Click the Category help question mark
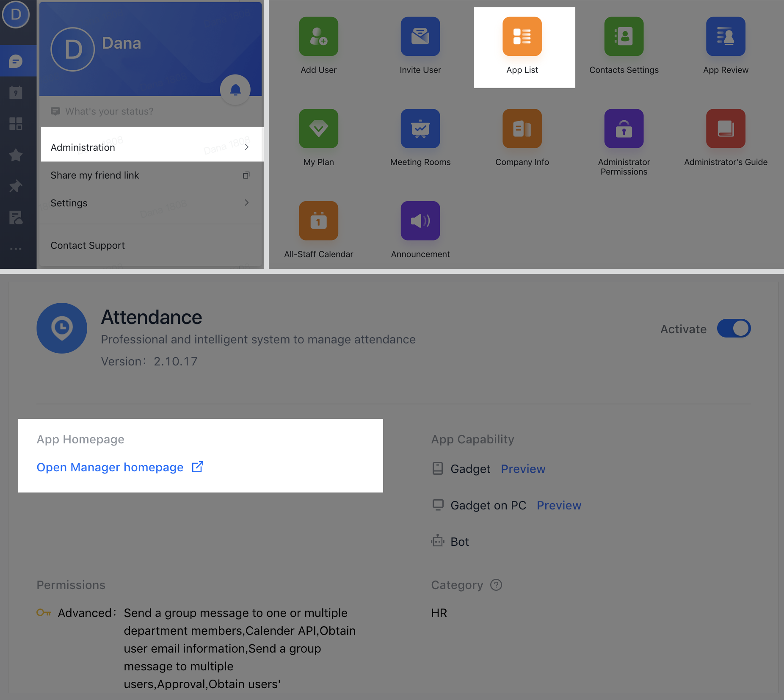 (496, 585)
